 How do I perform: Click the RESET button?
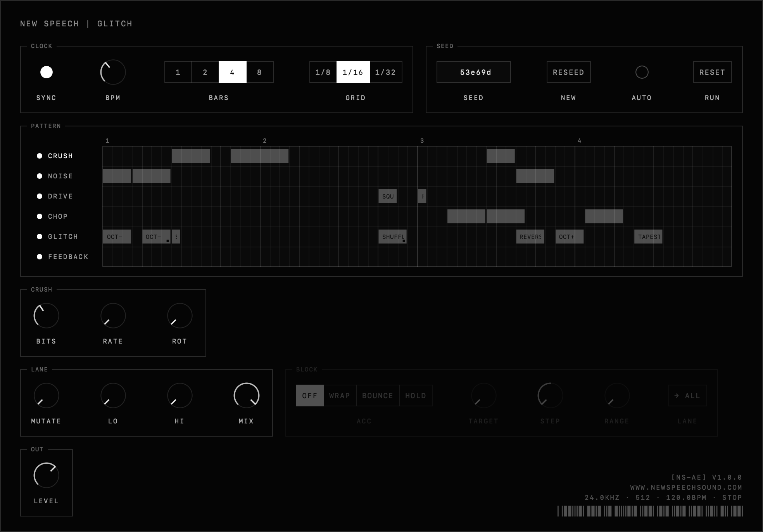point(712,72)
